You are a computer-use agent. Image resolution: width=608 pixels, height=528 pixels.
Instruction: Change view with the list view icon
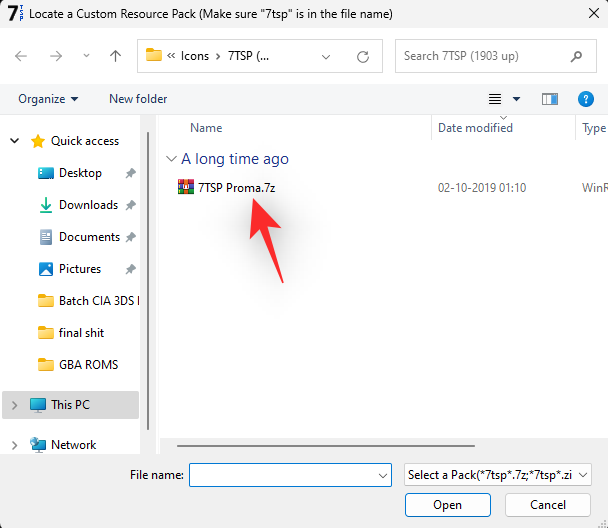click(495, 99)
